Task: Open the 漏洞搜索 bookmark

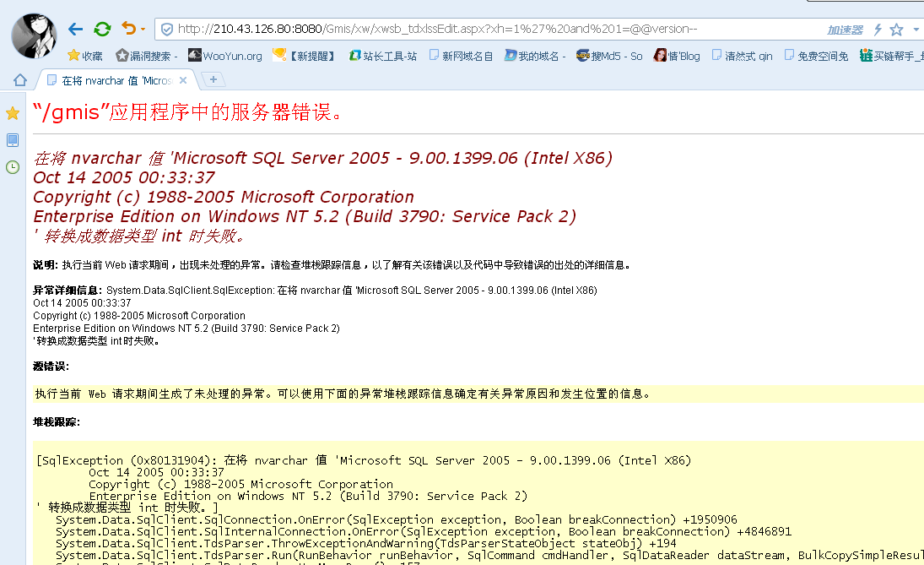Action: (147, 56)
